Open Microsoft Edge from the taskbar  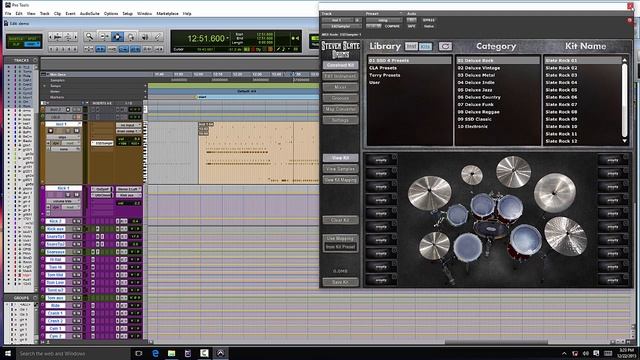(155, 353)
